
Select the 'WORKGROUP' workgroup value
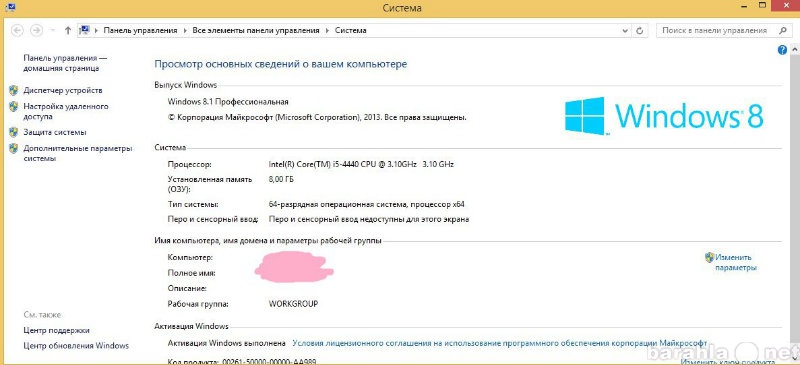coord(293,304)
